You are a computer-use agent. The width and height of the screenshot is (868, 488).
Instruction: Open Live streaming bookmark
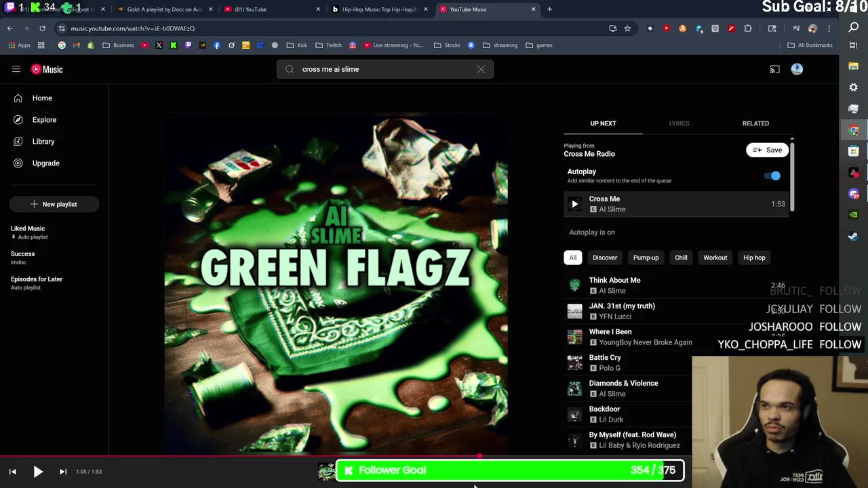point(393,45)
